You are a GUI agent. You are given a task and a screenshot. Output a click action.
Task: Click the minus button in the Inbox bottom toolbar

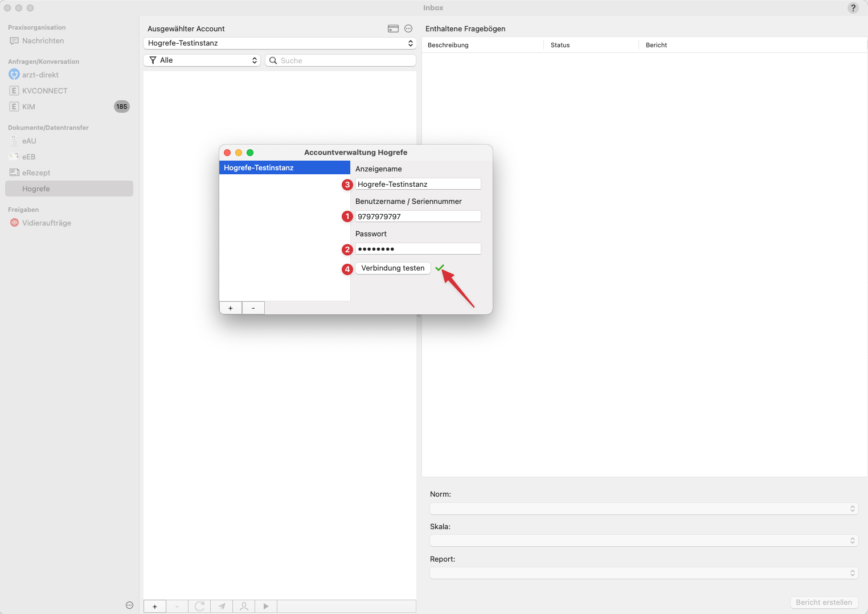pos(177,607)
